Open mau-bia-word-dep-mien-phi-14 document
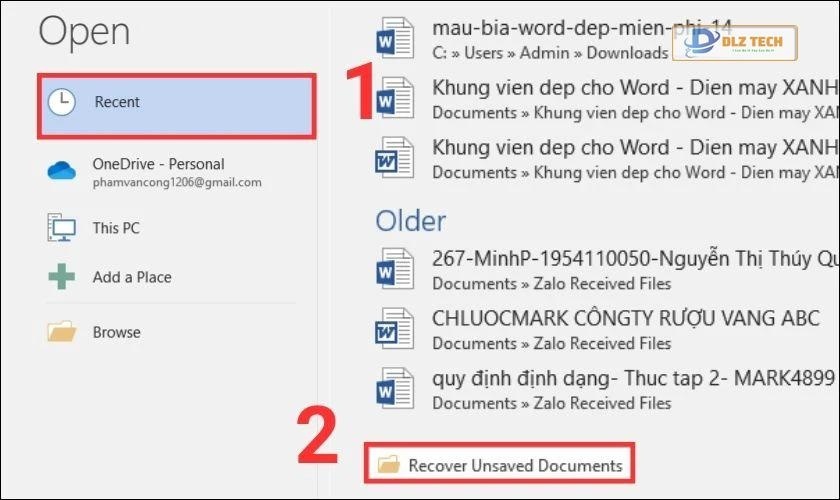 coord(582,28)
